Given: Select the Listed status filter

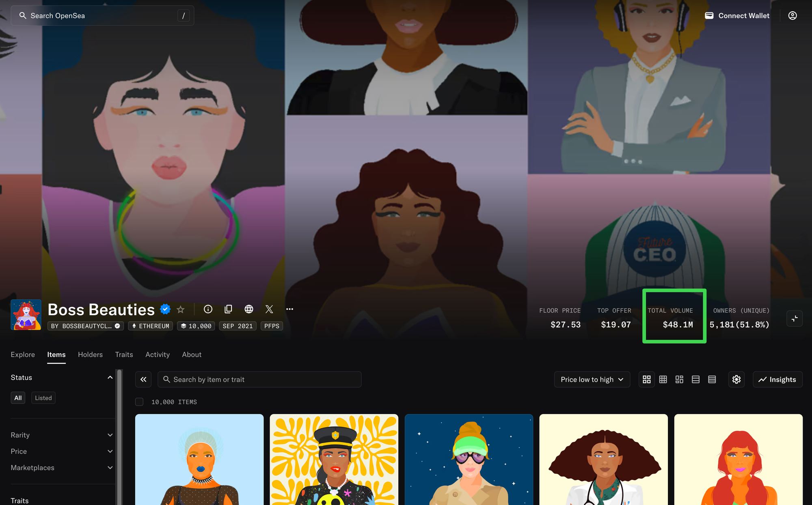Looking at the screenshot, I should click(x=43, y=398).
